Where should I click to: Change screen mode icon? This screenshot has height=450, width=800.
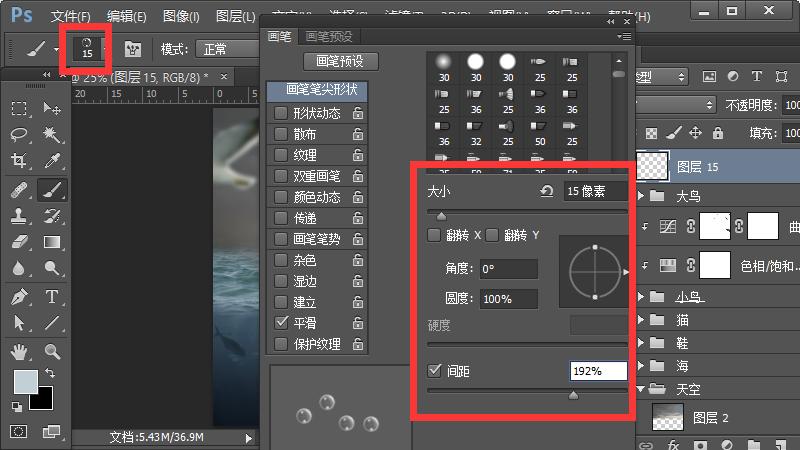pyautogui.click(x=52, y=432)
